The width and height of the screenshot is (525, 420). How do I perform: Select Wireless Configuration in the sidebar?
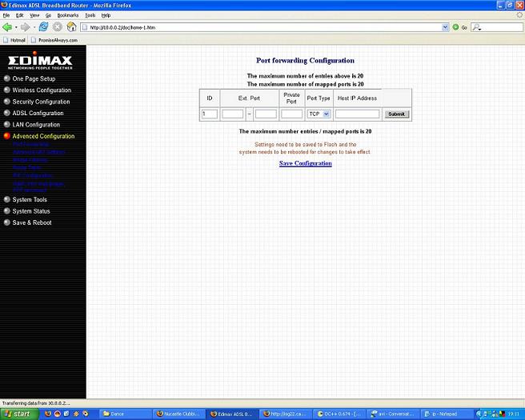click(42, 90)
